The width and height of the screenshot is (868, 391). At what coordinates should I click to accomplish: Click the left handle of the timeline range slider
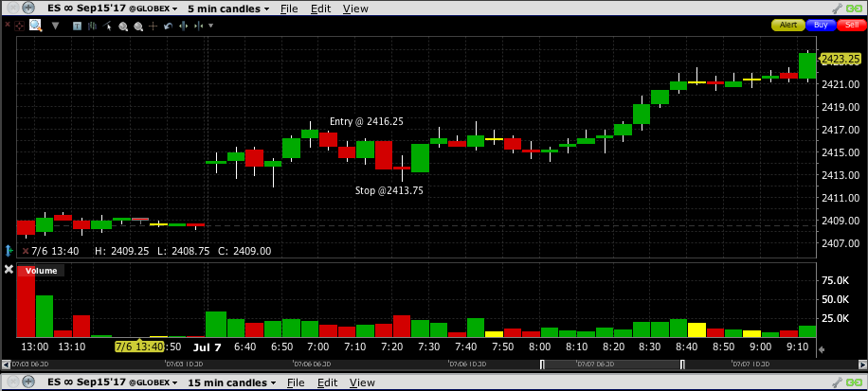542,364
